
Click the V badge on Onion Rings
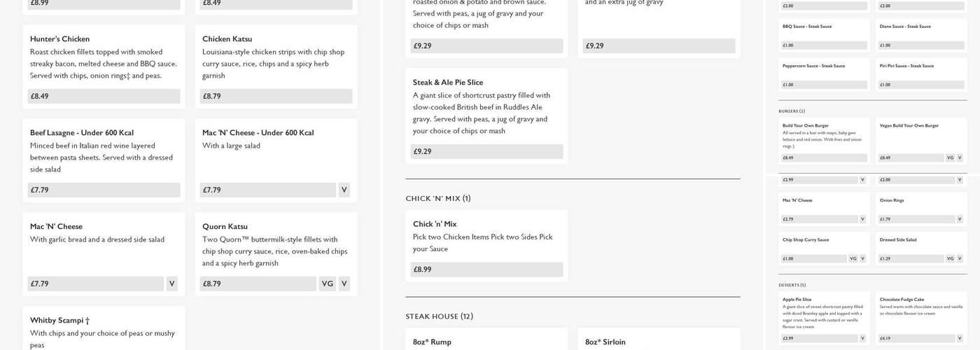click(x=960, y=219)
